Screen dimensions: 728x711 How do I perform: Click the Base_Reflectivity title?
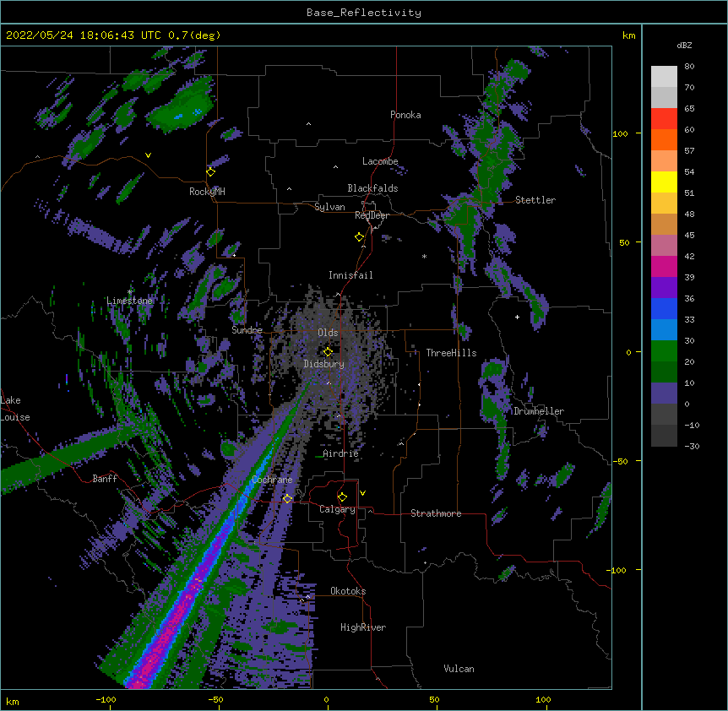tap(364, 13)
